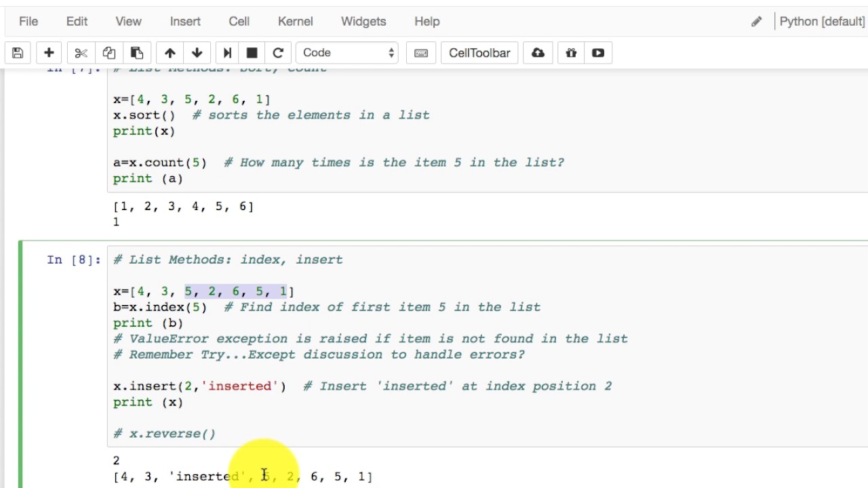
Task: Click the 'print (x)' line in cell 8
Action: [148, 402]
